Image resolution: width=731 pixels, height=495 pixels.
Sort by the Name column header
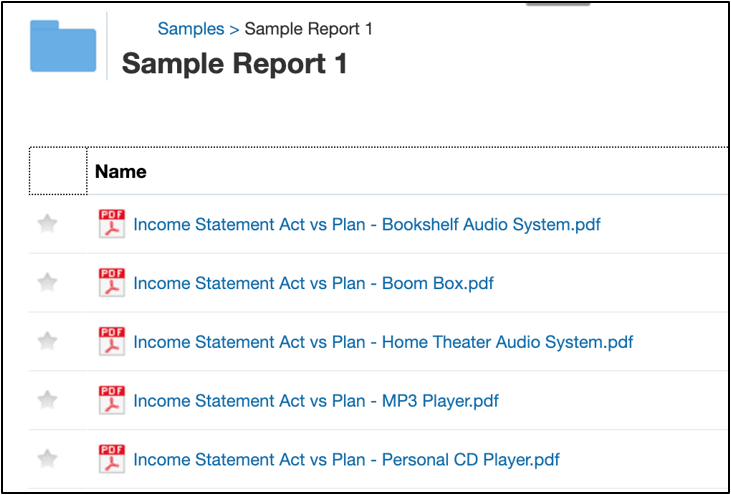click(121, 172)
